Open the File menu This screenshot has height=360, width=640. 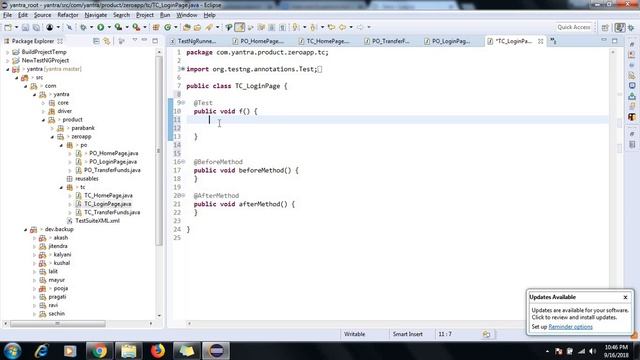pos(7,15)
